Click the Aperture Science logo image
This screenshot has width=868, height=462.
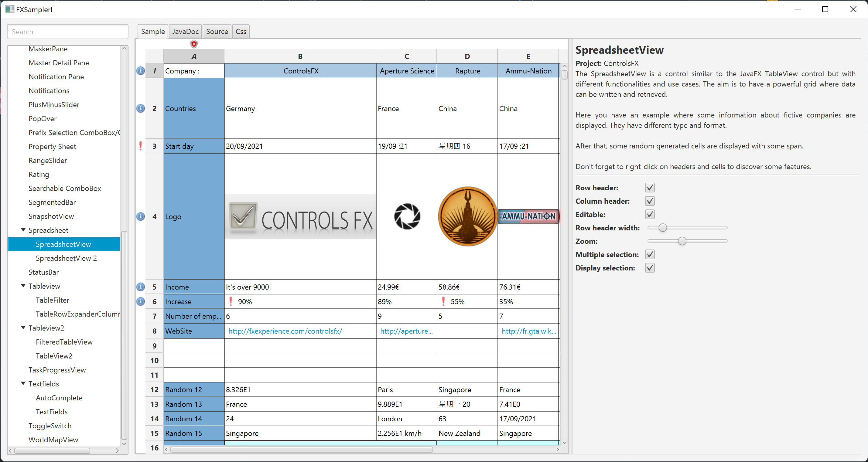point(407,216)
